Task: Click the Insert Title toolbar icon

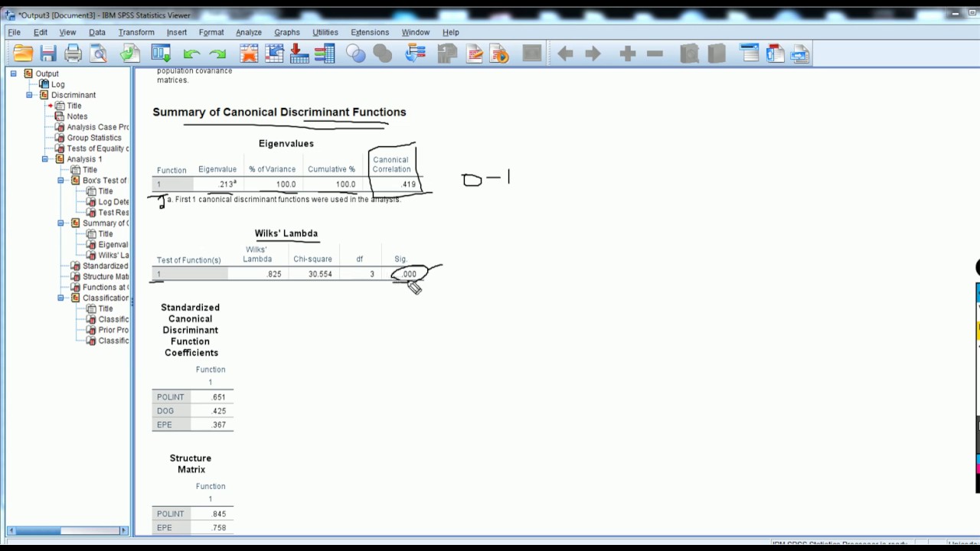Action: [775, 54]
